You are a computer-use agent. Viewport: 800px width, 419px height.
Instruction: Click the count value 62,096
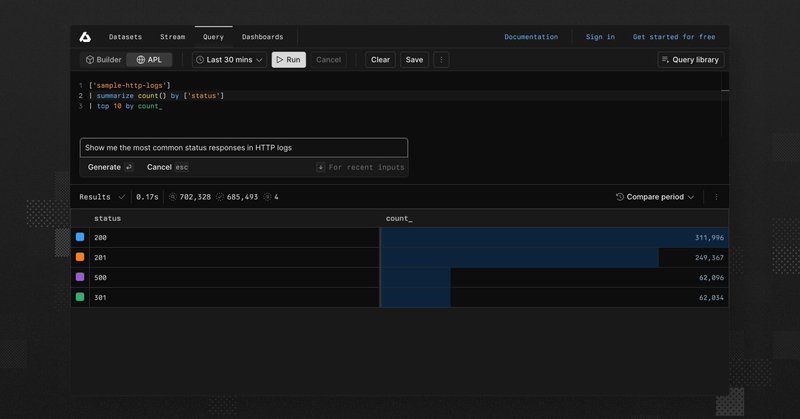point(711,277)
